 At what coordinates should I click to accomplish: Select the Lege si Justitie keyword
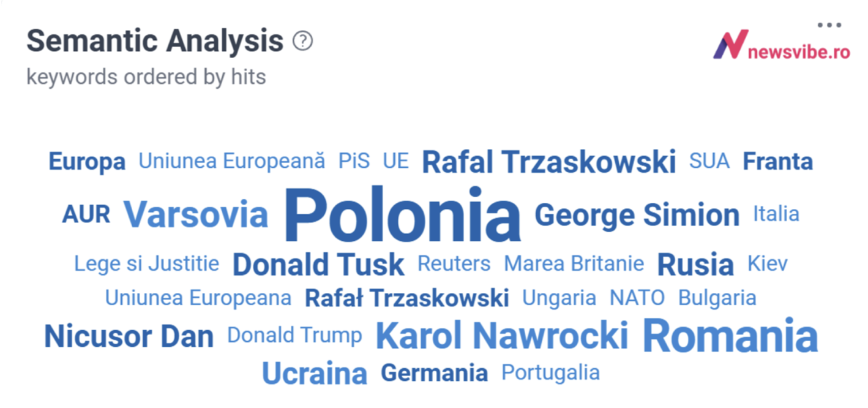point(147,263)
